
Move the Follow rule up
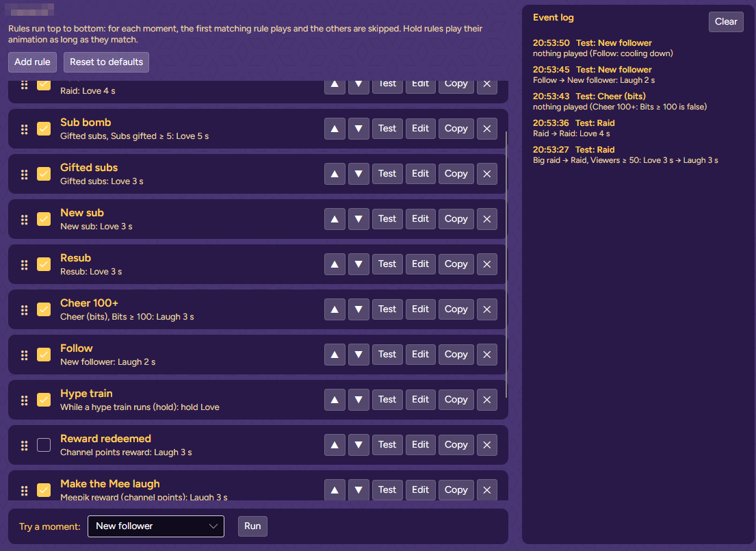click(x=335, y=355)
